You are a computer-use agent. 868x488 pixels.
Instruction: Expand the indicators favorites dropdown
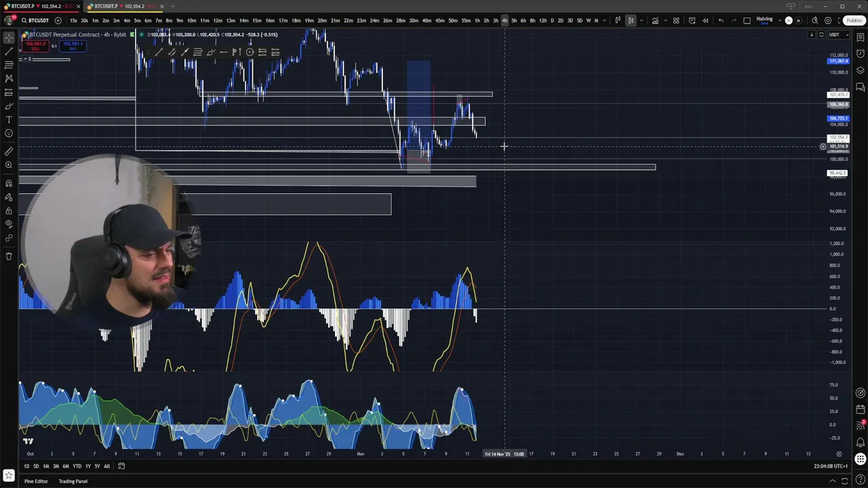point(665,20)
